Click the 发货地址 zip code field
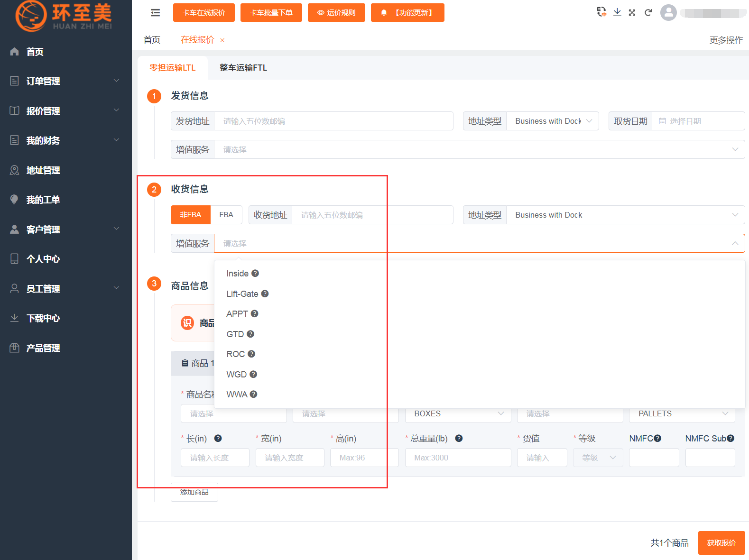 point(334,121)
